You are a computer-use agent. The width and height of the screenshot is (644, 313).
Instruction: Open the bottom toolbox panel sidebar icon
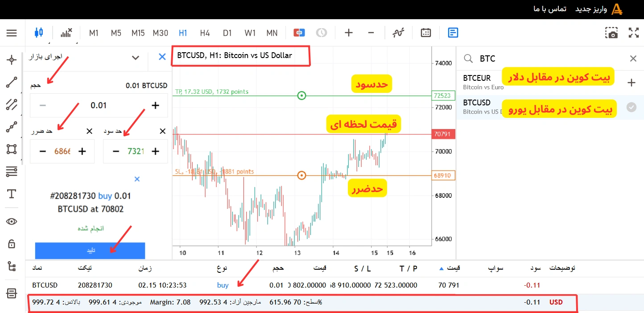[x=12, y=293]
